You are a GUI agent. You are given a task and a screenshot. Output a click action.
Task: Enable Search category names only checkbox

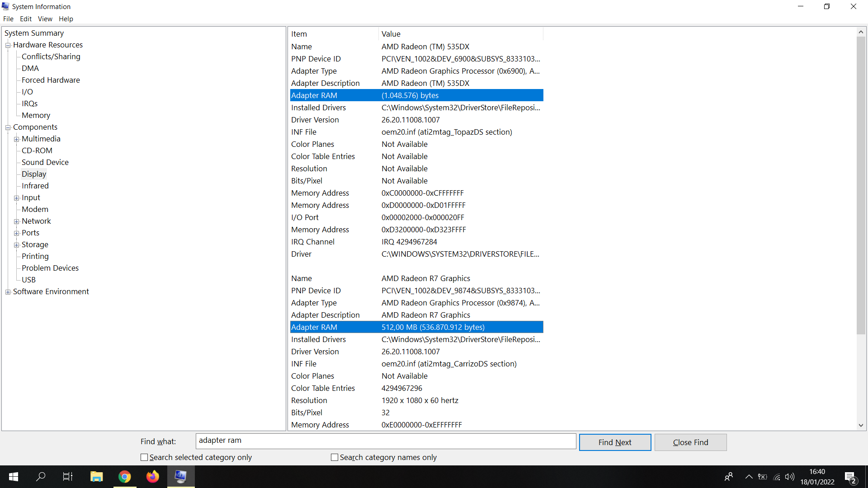[x=335, y=457]
